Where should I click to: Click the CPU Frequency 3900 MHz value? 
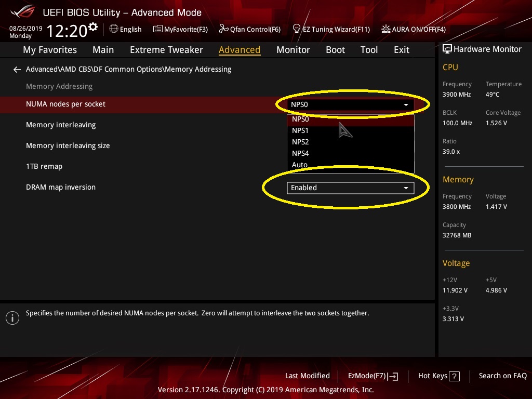(457, 95)
